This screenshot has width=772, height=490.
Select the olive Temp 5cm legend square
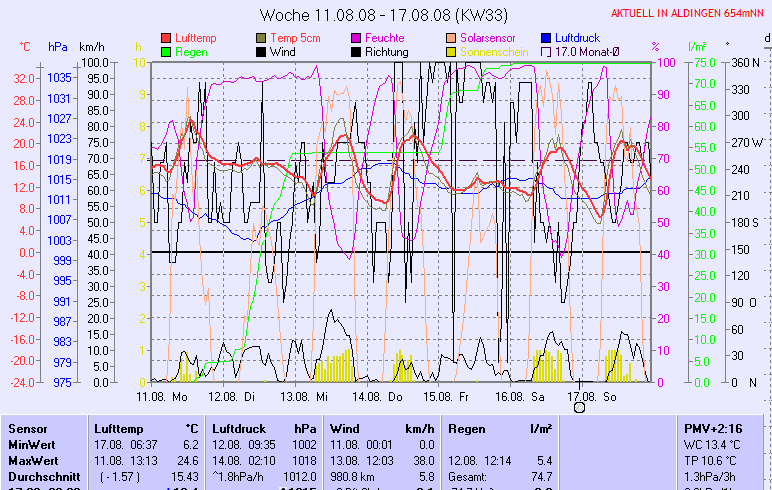[261, 38]
